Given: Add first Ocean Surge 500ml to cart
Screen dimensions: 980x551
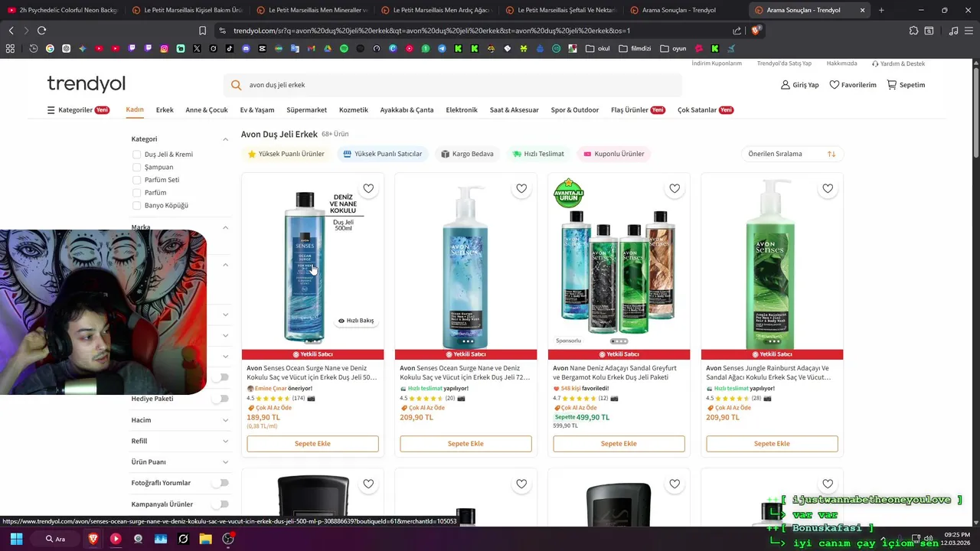Looking at the screenshot, I should (x=312, y=444).
